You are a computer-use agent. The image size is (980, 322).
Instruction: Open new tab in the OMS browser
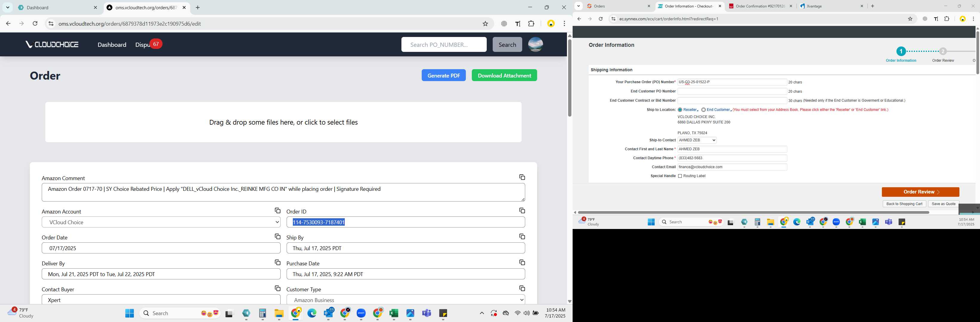(197, 8)
